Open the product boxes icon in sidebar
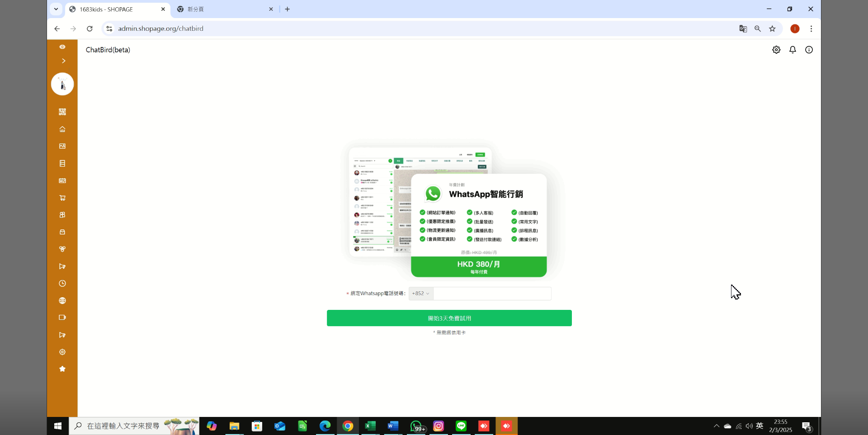This screenshot has width=868, height=435. pyautogui.click(x=62, y=215)
